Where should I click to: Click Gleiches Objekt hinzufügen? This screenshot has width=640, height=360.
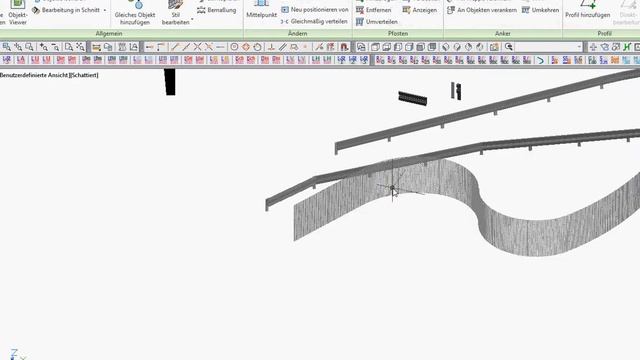[135, 13]
